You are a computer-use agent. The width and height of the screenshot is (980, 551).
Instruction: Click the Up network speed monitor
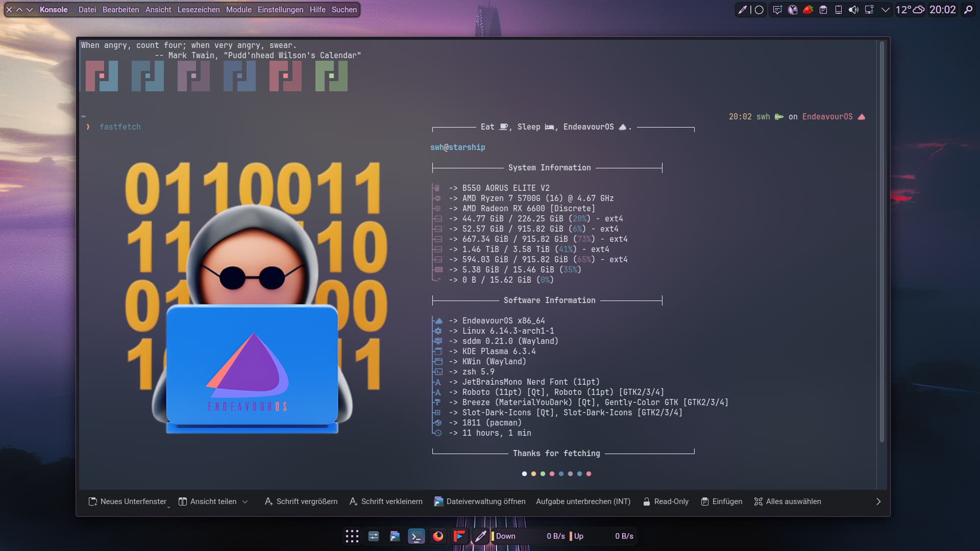(602, 536)
